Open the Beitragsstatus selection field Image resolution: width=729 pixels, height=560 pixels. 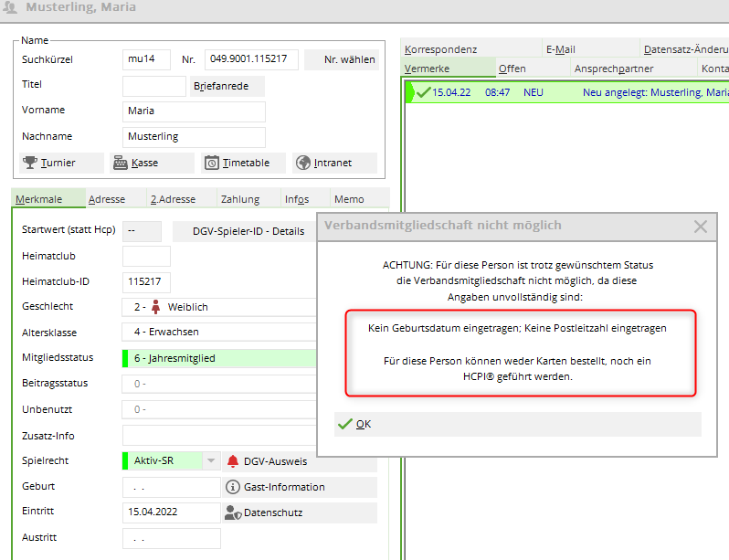click(x=219, y=384)
